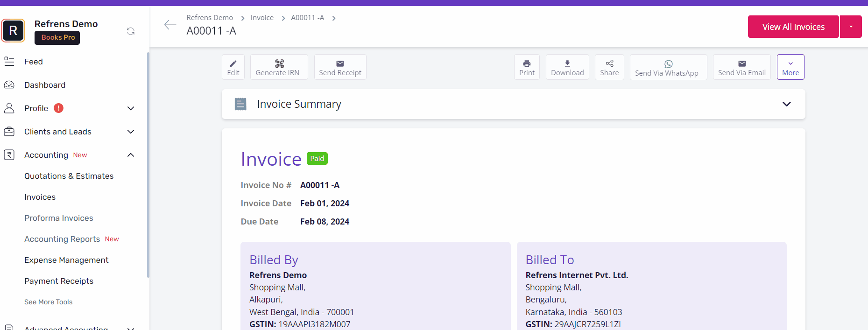Click Generate IRN QR button

point(279,67)
